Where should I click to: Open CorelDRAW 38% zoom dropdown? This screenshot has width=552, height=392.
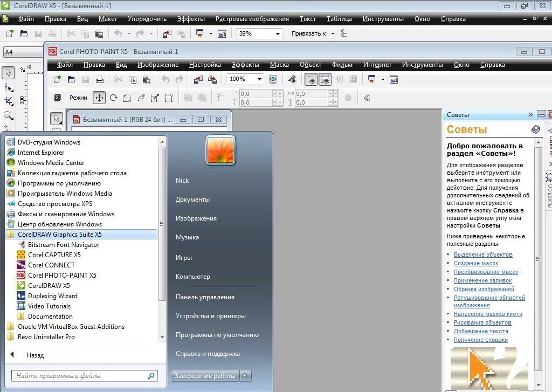coord(278,34)
